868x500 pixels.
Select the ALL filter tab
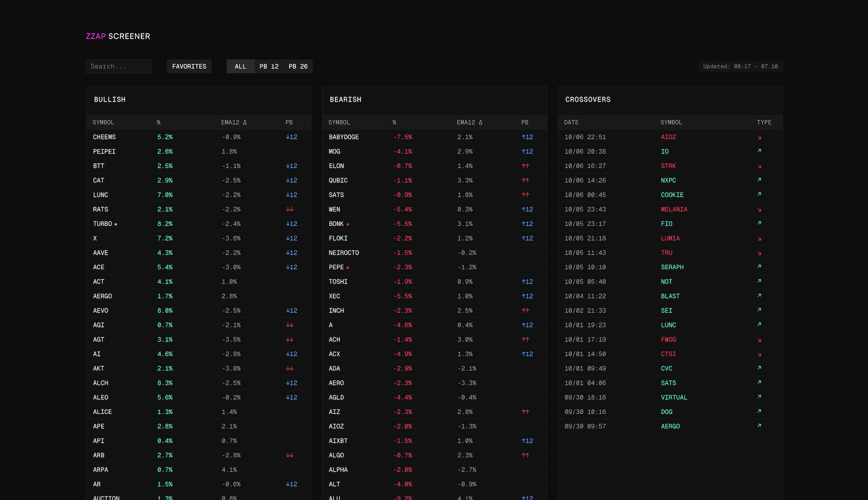click(x=240, y=66)
